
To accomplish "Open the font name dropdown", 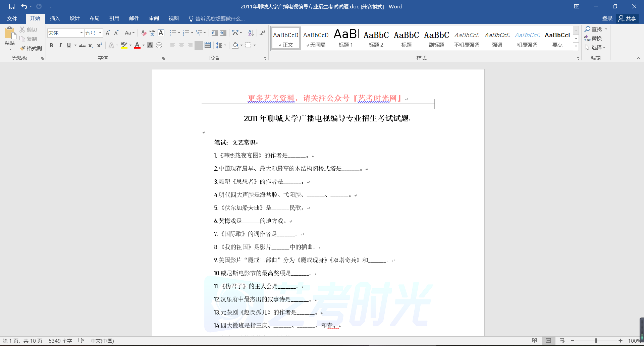I will point(81,33).
